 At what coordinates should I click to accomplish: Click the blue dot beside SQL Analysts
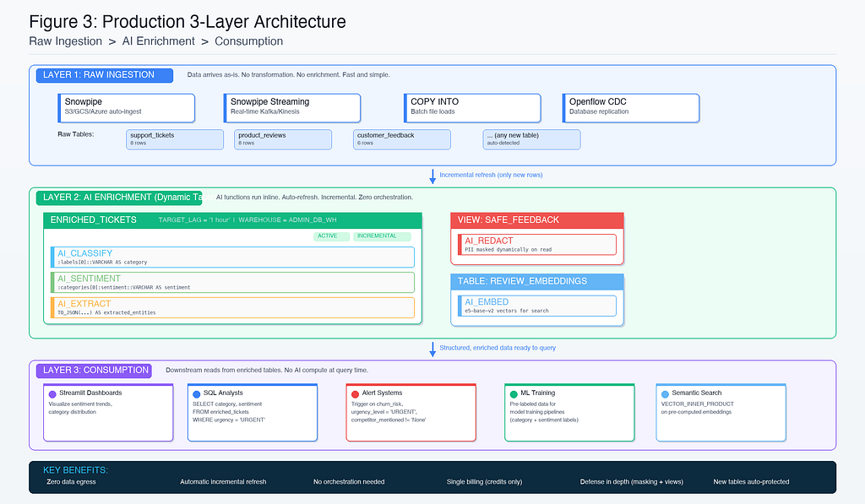196,393
